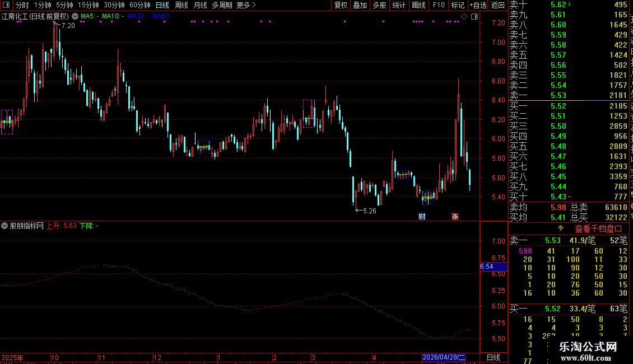Toggle the chart side panel icon

click(474, 16)
